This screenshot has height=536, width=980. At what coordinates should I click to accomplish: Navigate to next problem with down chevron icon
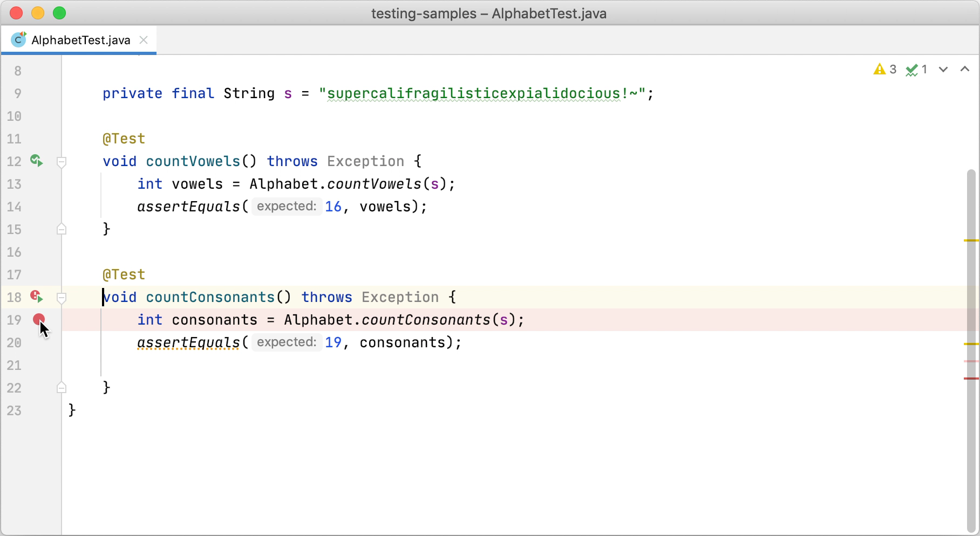(x=943, y=69)
